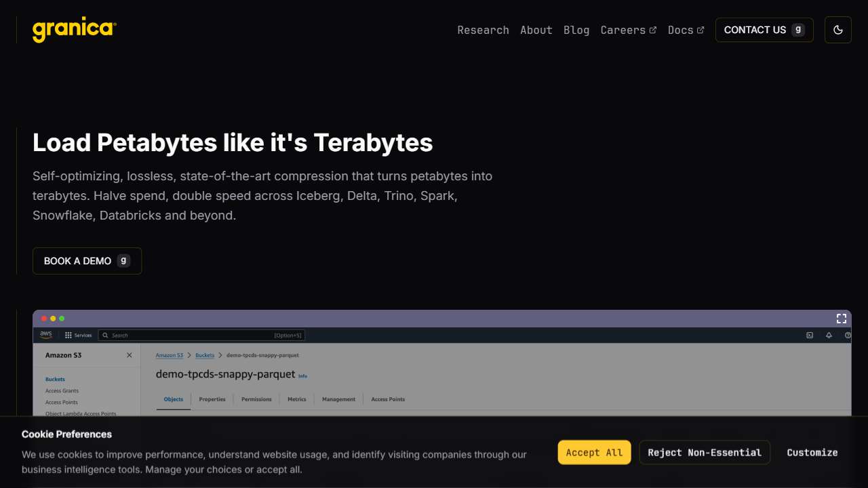
Task: Click the external link icon beside Careers
Action: (653, 30)
